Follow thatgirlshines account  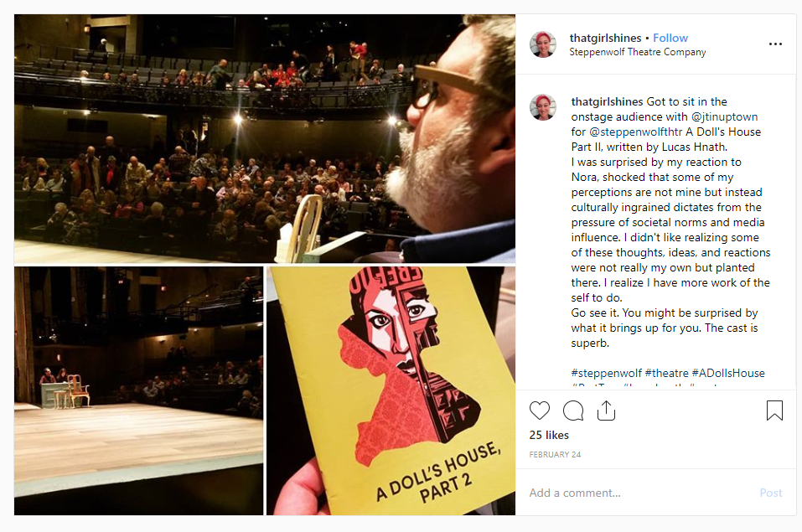click(670, 38)
